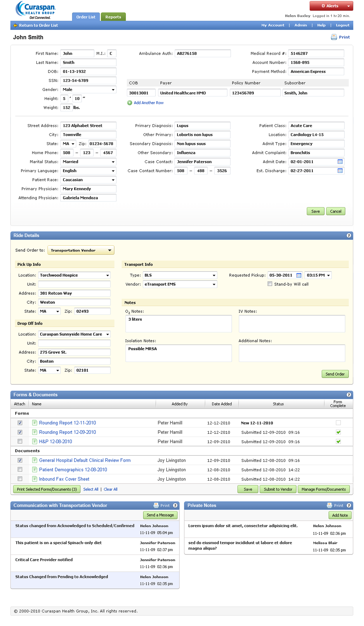Open the Est. Discharge calendar picker
Viewport: 364px width, 626px height.
[340, 171]
